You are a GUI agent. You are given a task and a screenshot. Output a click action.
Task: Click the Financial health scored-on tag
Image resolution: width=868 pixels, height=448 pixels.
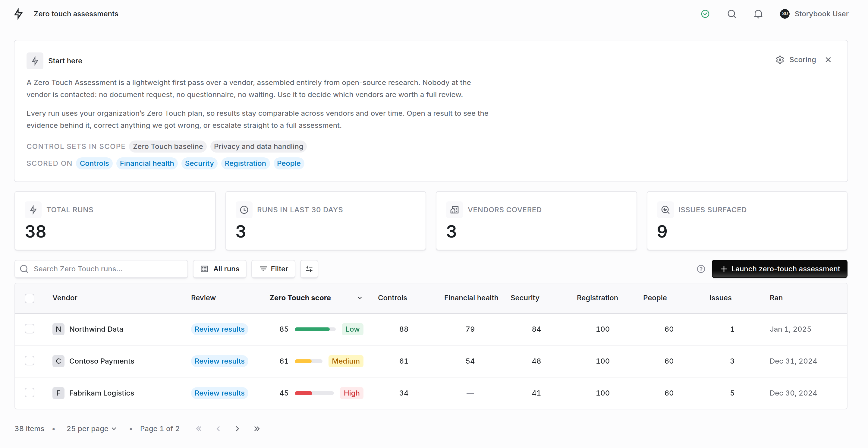[x=147, y=163]
